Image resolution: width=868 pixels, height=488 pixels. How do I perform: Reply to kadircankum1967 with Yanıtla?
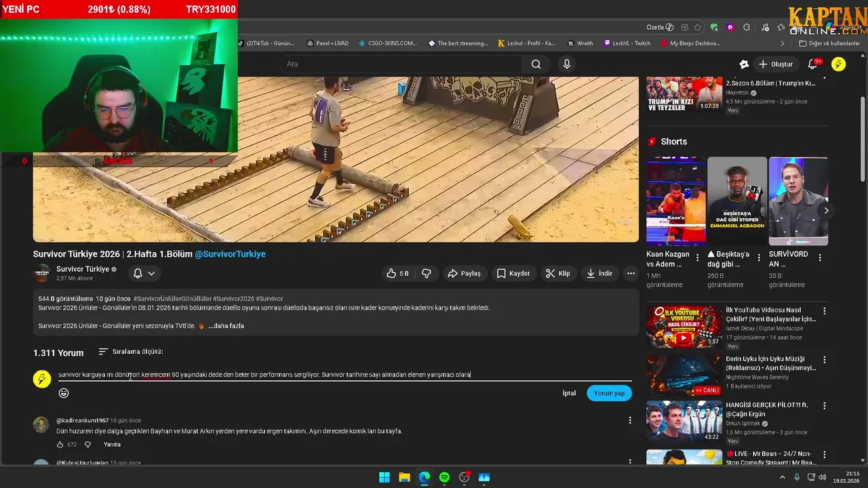click(112, 445)
